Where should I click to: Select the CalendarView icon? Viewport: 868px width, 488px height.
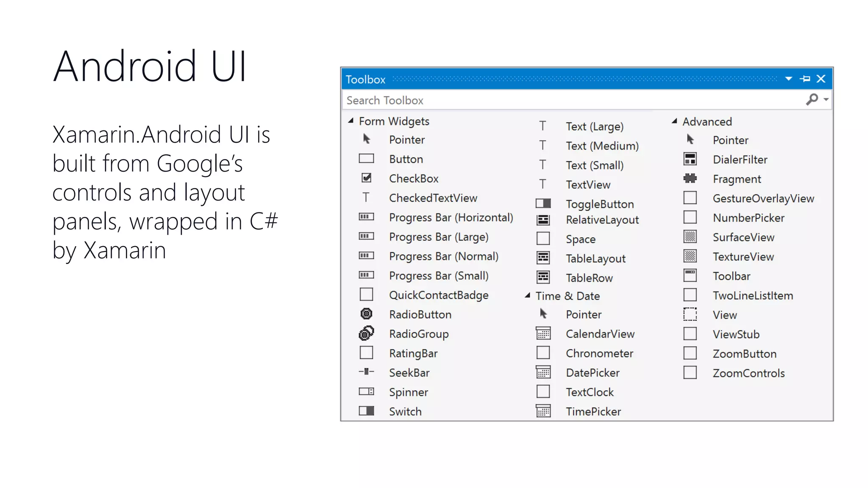point(543,333)
